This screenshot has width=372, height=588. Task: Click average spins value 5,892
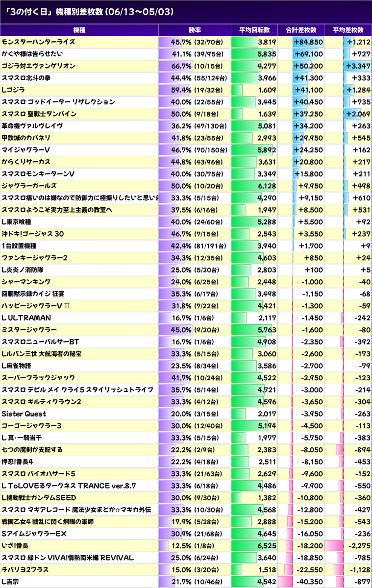pyautogui.click(x=267, y=150)
